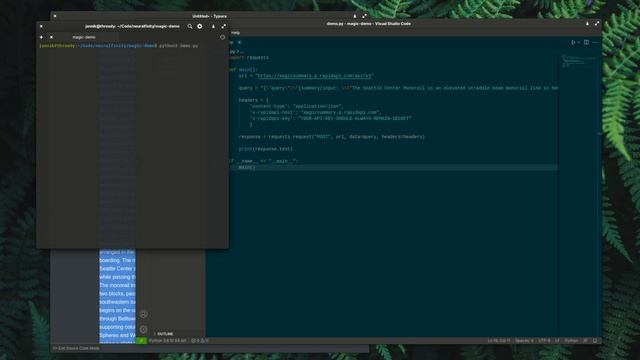Click the UTF-8 encoding in the status bar
The width and height of the screenshot is (640, 360).
[544, 340]
